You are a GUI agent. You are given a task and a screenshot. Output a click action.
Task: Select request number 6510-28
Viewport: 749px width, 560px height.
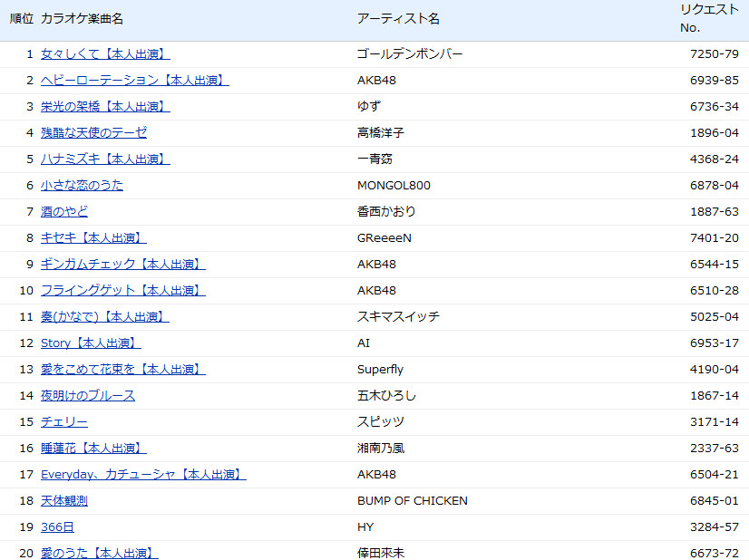[x=715, y=290]
